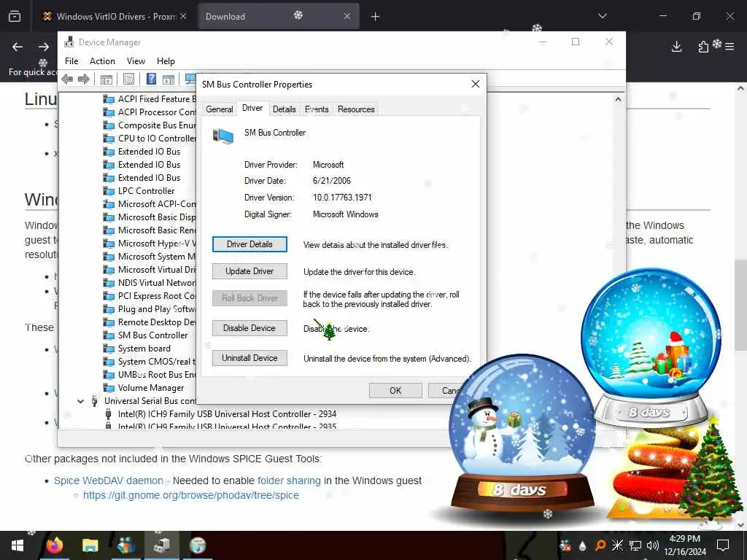Viewport: 747px width, 560px height.
Task: Click the orange magnifier tray icon
Action: coord(600,545)
